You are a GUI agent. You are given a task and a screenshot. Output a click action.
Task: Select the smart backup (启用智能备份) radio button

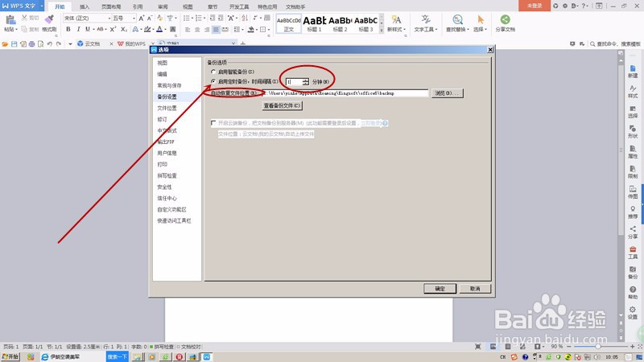tap(213, 72)
